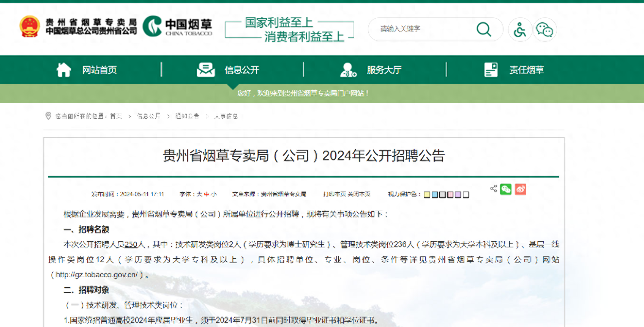Screen dimensions: 644x327
Task: Set font size to 小
Action: point(214,194)
